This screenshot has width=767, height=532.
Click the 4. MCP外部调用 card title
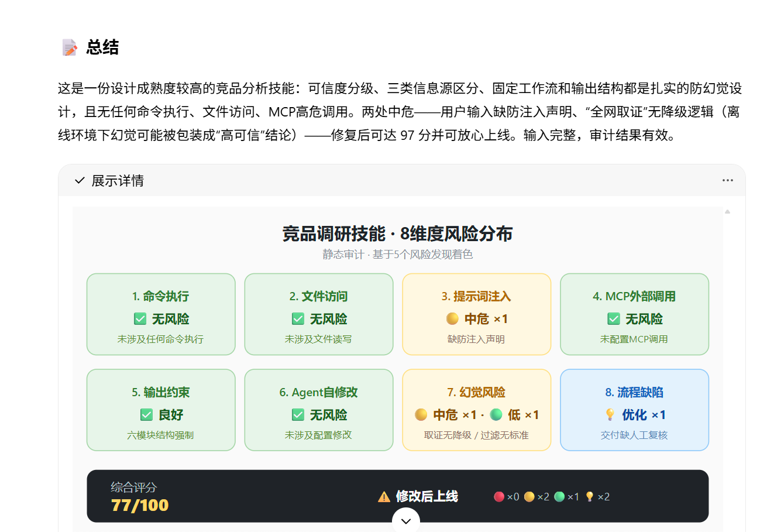pos(634,296)
